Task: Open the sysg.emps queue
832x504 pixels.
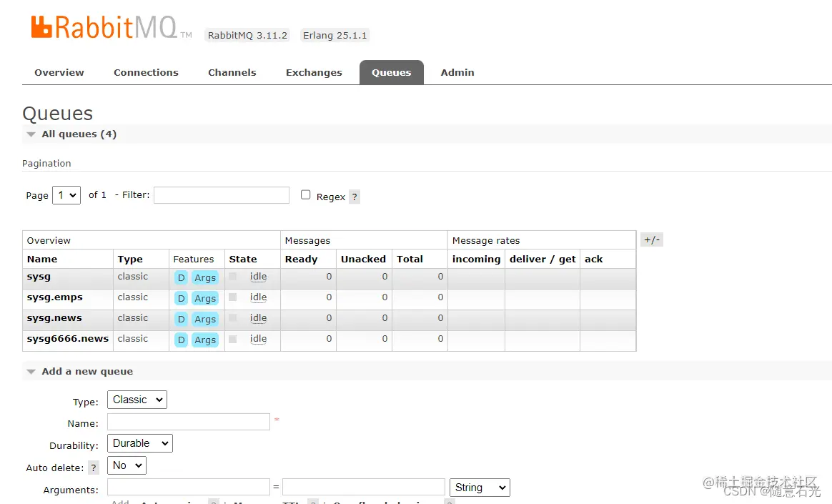Action: pyautogui.click(x=54, y=297)
